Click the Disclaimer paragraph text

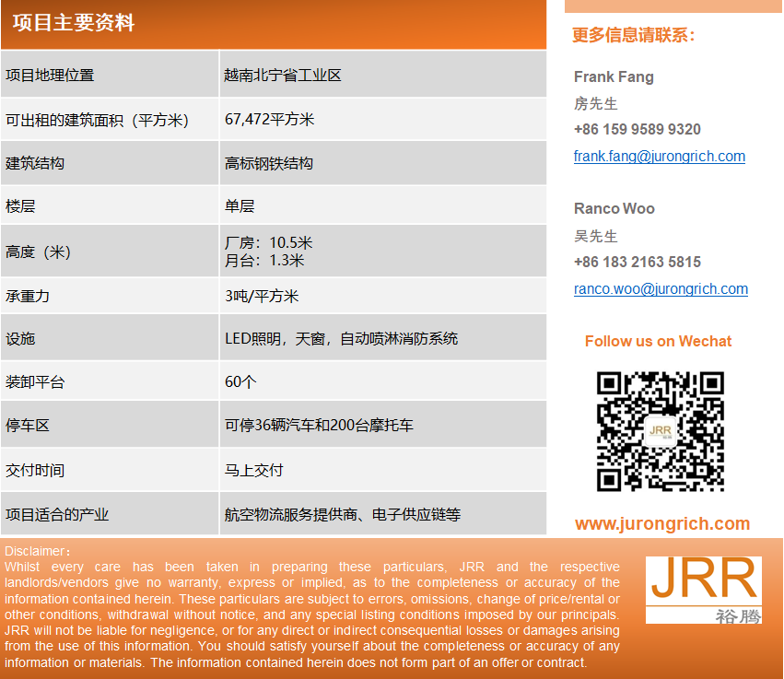tap(311, 615)
